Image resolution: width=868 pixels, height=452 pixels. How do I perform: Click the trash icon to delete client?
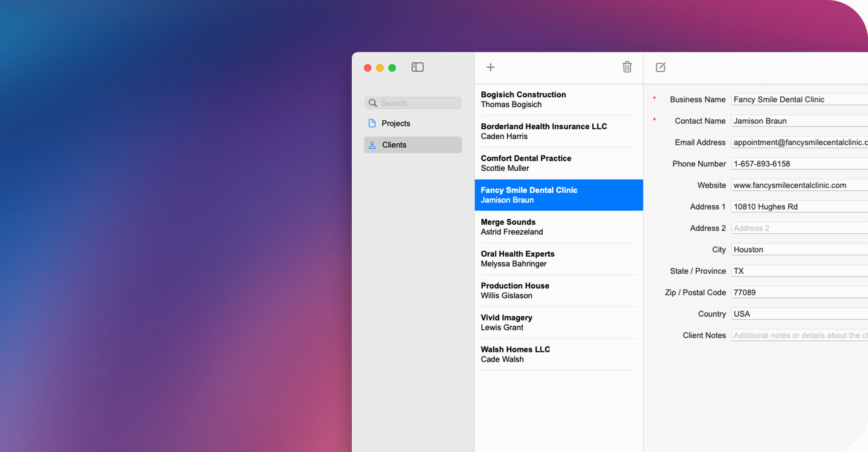pos(627,67)
